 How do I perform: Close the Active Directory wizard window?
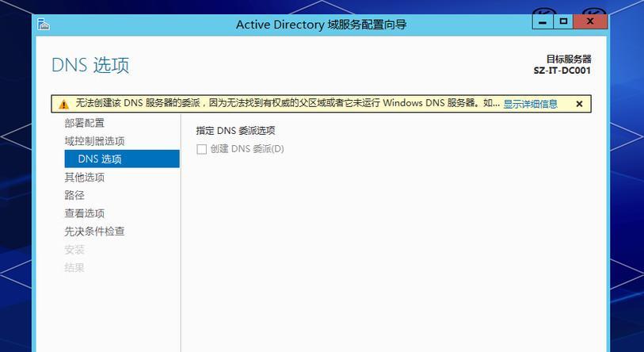pyautogui.click(x=590, y=21)
